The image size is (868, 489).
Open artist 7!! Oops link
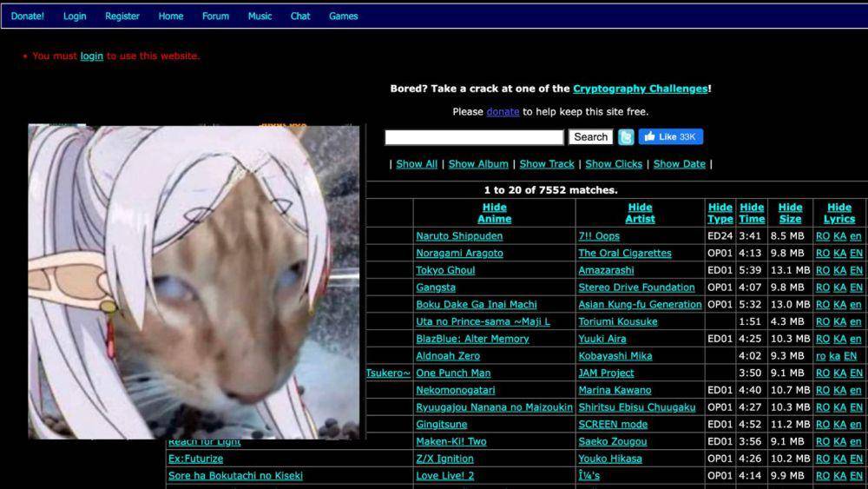tap(599, 236)
